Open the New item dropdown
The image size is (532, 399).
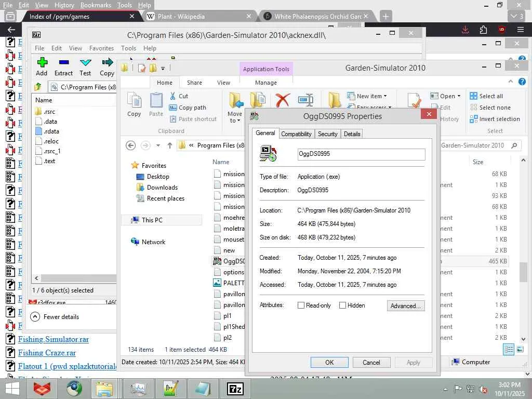[367, 96]
